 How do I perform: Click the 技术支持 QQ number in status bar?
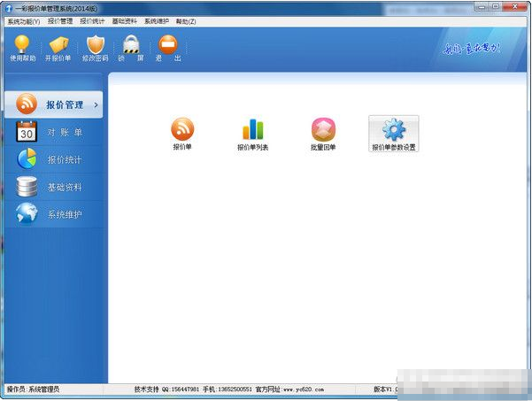181,389
